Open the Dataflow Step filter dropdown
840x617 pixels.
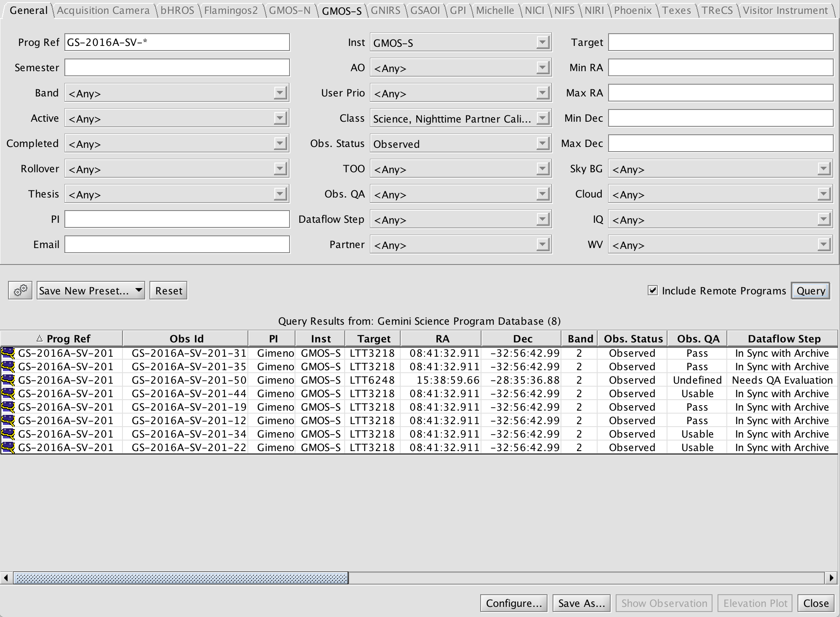point(461,219)
